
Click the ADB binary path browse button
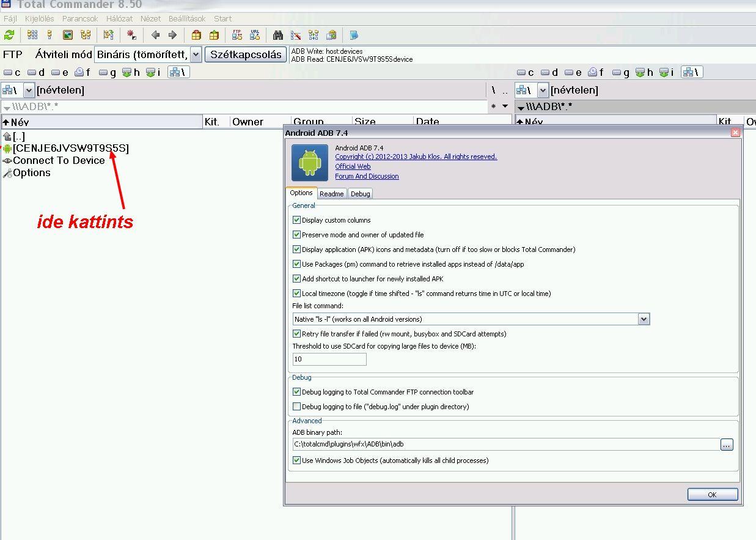[727, 445]
